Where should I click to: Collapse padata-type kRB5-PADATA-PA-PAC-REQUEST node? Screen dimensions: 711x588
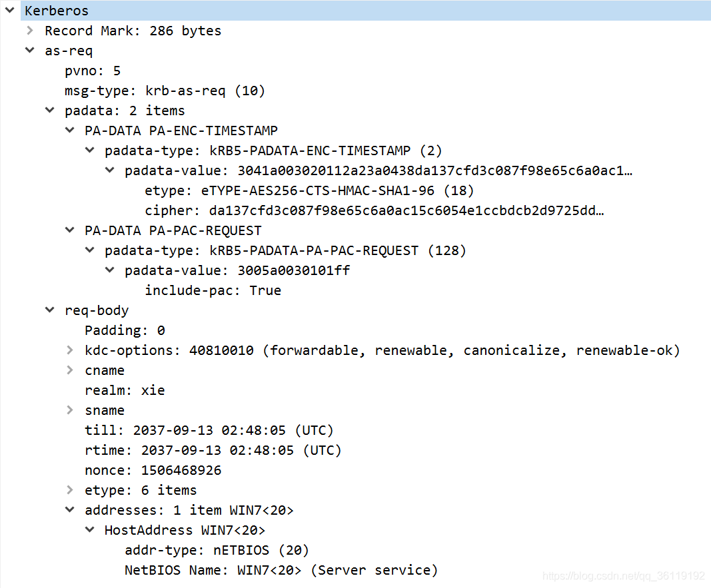(x=90, y=250)
